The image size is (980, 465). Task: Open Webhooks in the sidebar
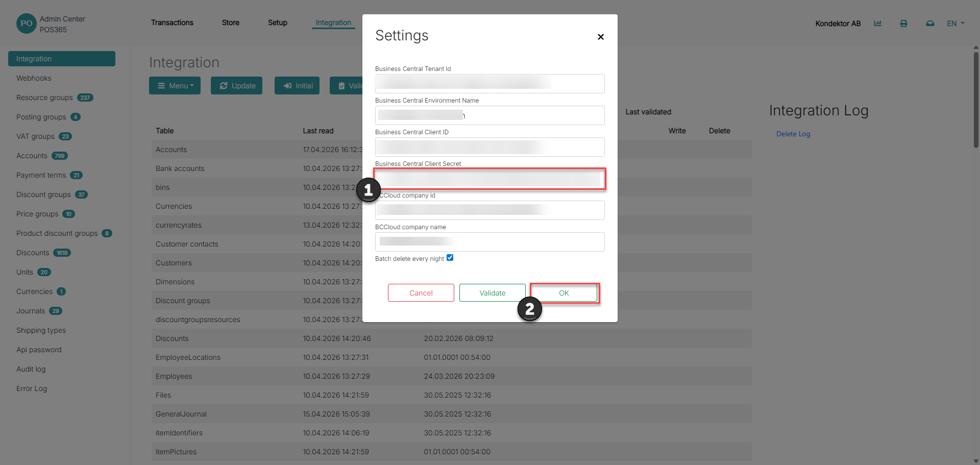coord(34,78)
